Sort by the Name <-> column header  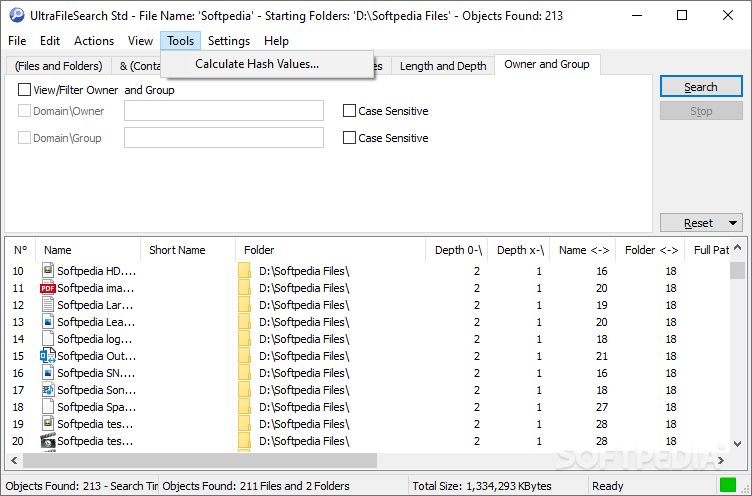tap(583, 250)
